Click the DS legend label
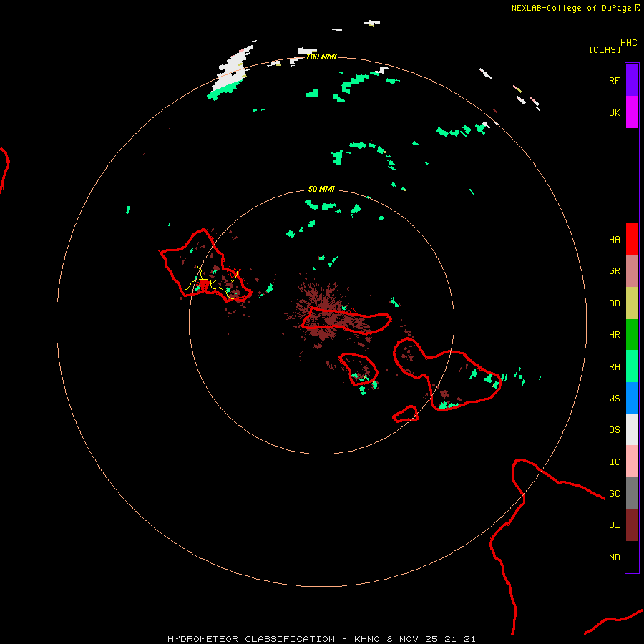This screenshot has width=644, height=644. tap(614, 430)
